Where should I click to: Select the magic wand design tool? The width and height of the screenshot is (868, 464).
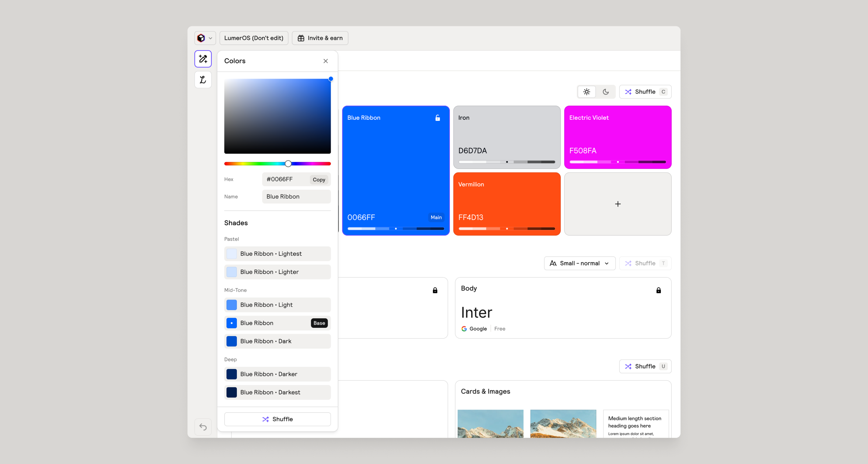[x=203, y=59]
